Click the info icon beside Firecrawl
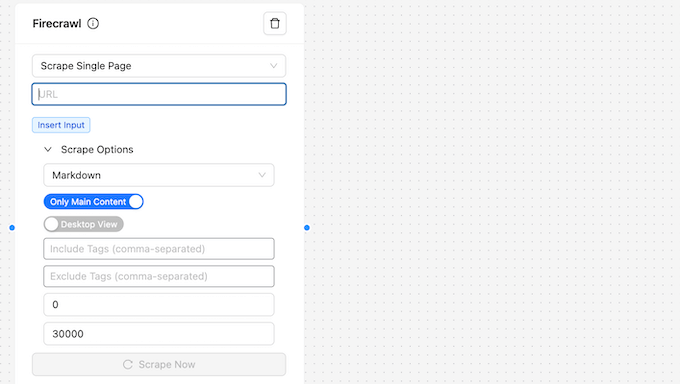680x384 pixels. [x=93, y=23]
